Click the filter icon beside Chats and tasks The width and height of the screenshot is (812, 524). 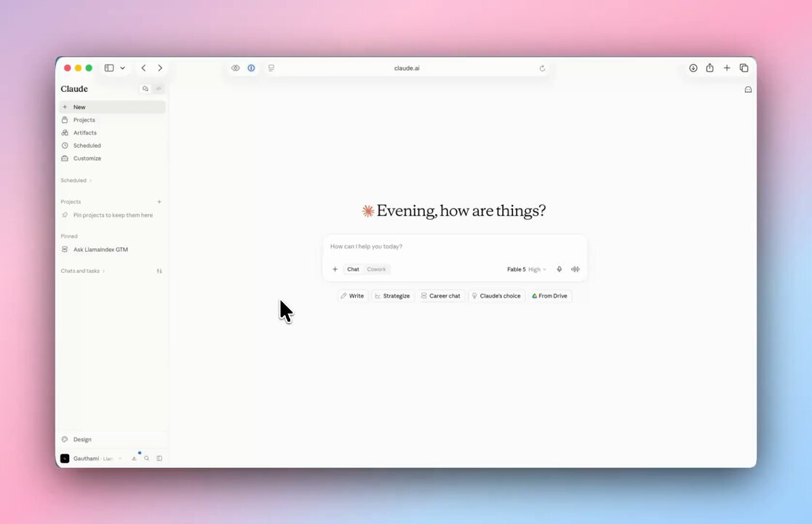click(x=159, y=271)
